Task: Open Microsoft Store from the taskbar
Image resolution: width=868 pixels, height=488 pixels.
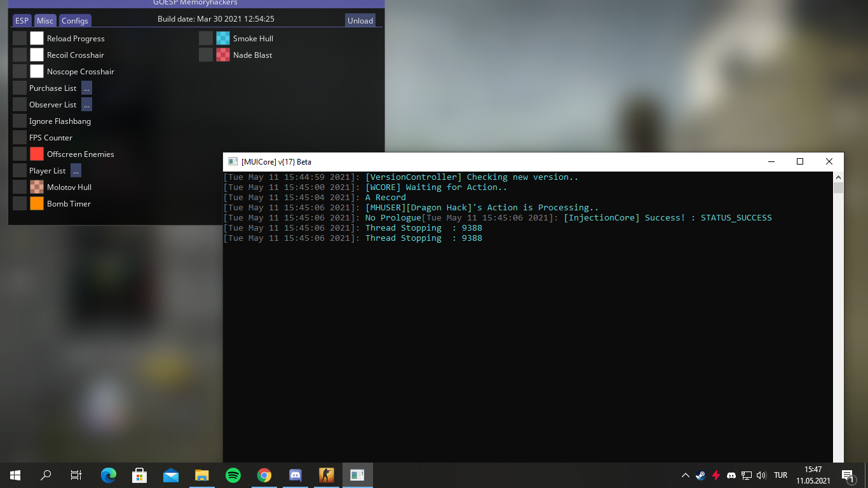Action: pyautogui.click(x=140, y=475)
